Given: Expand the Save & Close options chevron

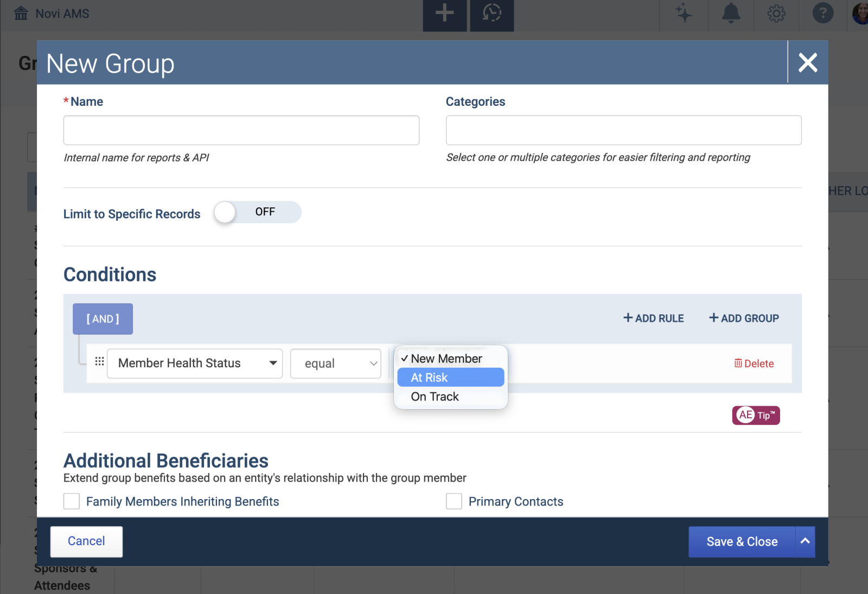Looking at the screenshot, I should tap(805, 541).
